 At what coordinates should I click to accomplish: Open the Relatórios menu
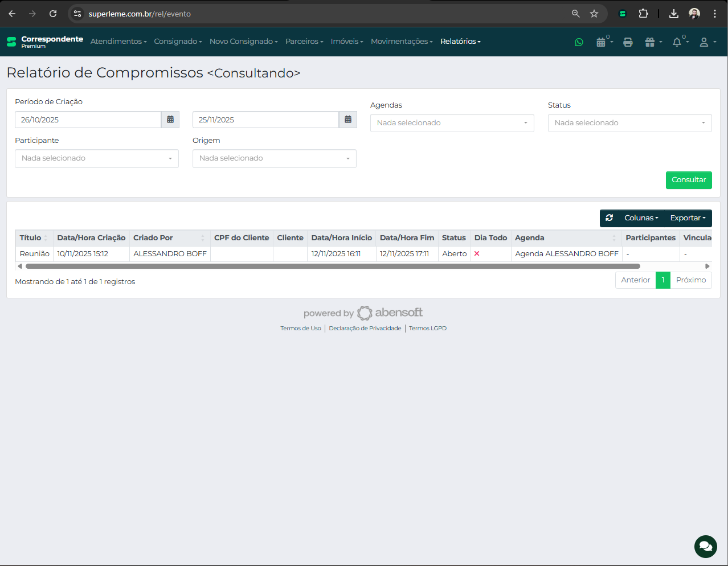(460, 42)
